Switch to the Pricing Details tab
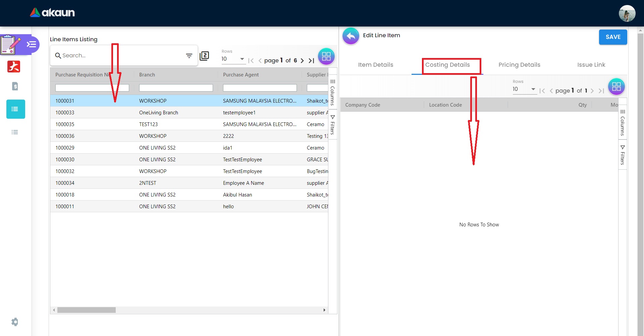 519,65
